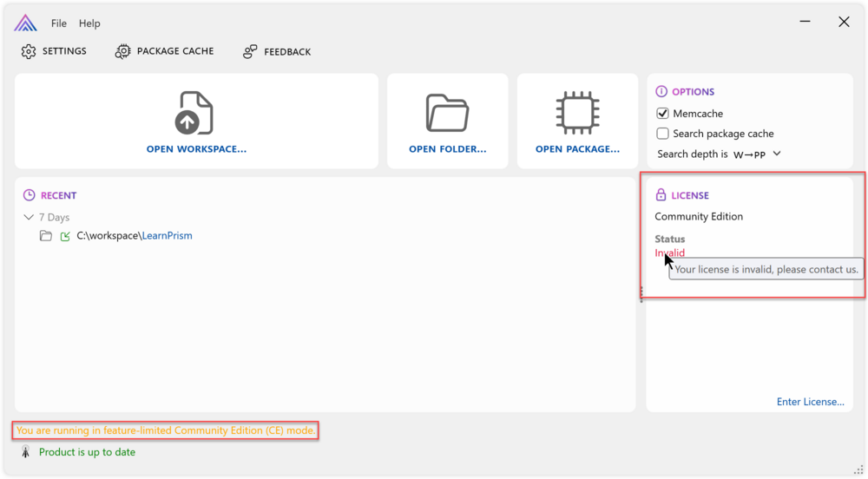Collapse the 7 Days group
This screenshot has height=479, width=868.
[x=29, y=217]
